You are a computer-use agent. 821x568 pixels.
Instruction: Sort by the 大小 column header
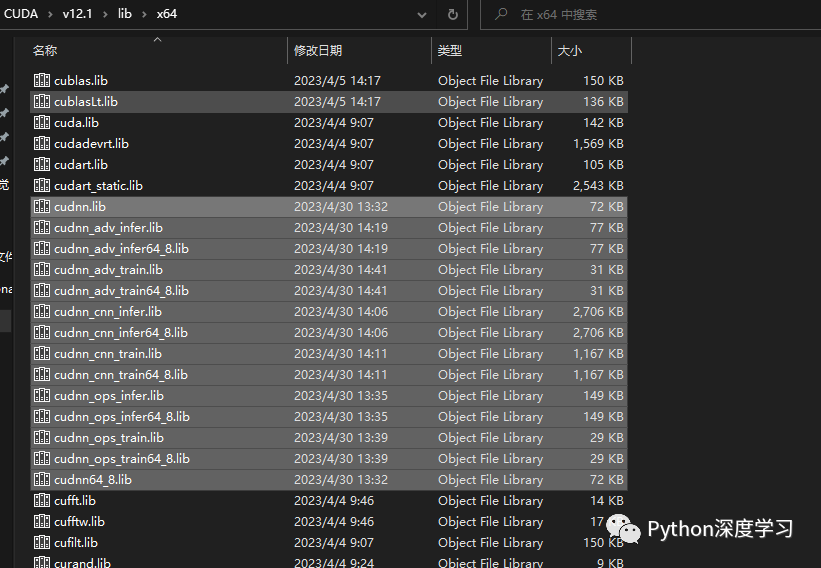coord(570,50)
